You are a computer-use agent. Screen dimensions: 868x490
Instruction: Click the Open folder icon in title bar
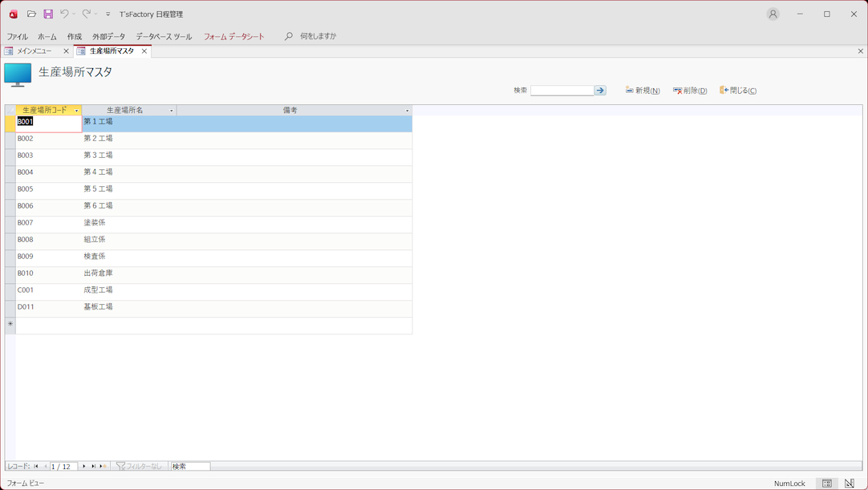(31, 14)
